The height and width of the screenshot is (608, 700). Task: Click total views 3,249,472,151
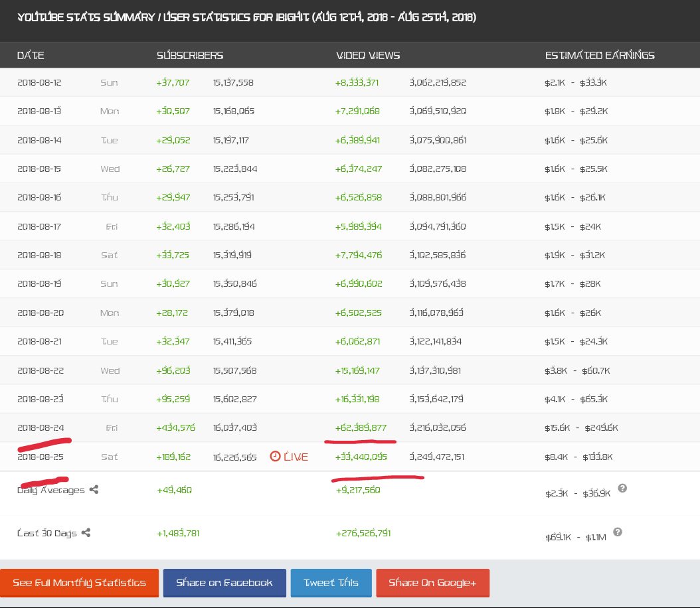436,457
